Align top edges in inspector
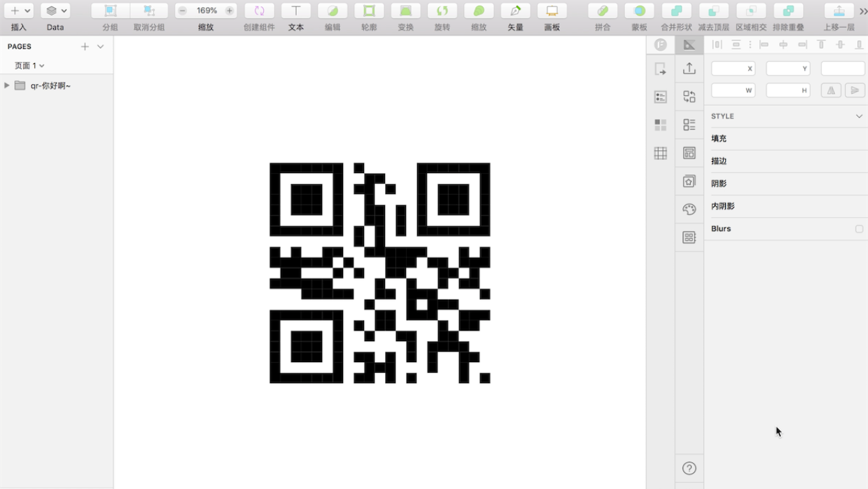This screenshot has width=868, height=489. point(822,45)
